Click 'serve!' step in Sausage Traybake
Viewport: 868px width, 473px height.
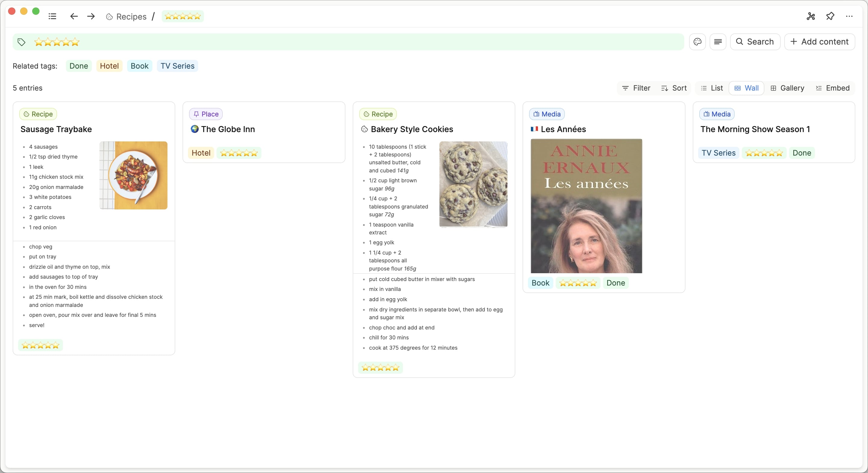pos(37,325)
